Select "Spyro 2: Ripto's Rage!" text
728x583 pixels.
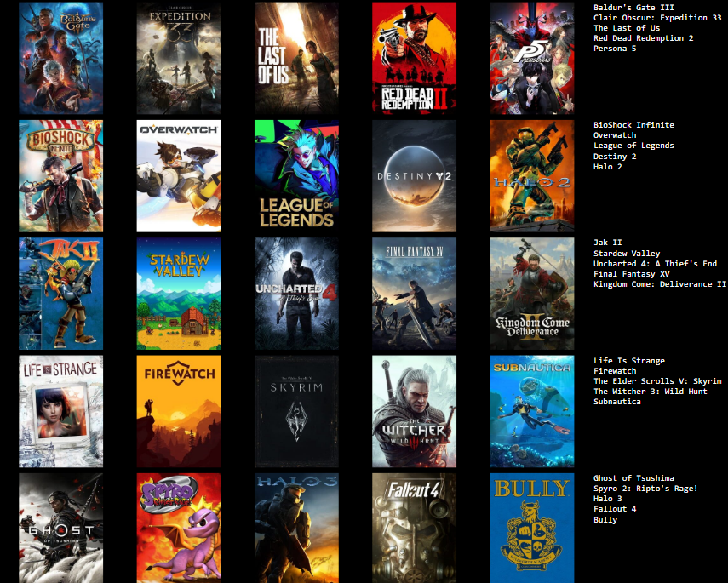click(x=645, y=489)
